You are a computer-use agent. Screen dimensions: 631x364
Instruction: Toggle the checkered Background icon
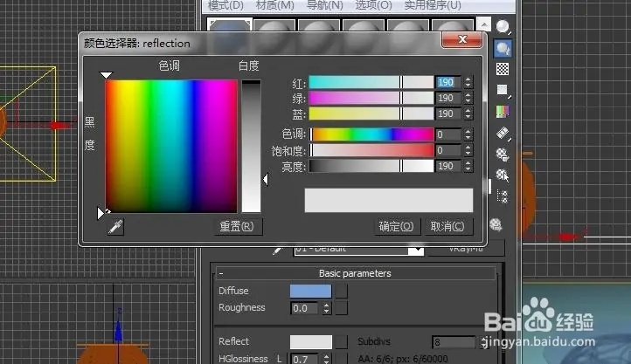(x=503, y=69)
